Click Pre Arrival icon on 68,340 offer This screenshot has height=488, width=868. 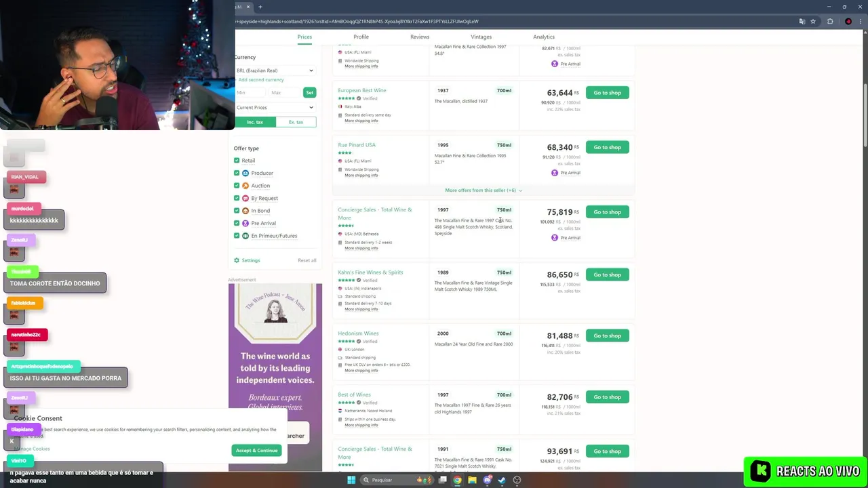click(x=555, y=173)
